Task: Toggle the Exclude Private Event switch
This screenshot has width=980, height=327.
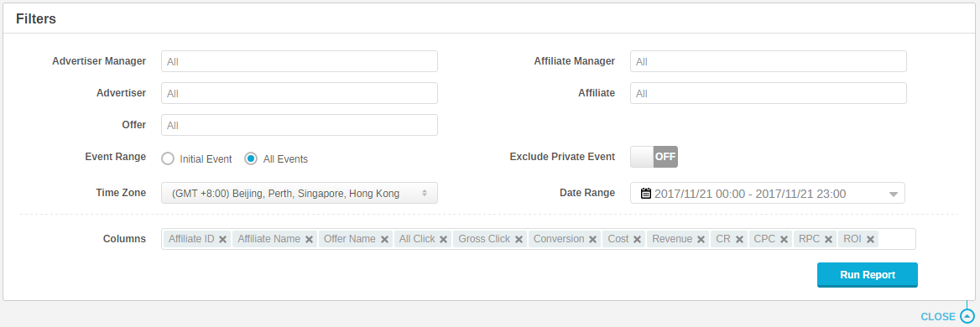Action: (x=654, y=157)
